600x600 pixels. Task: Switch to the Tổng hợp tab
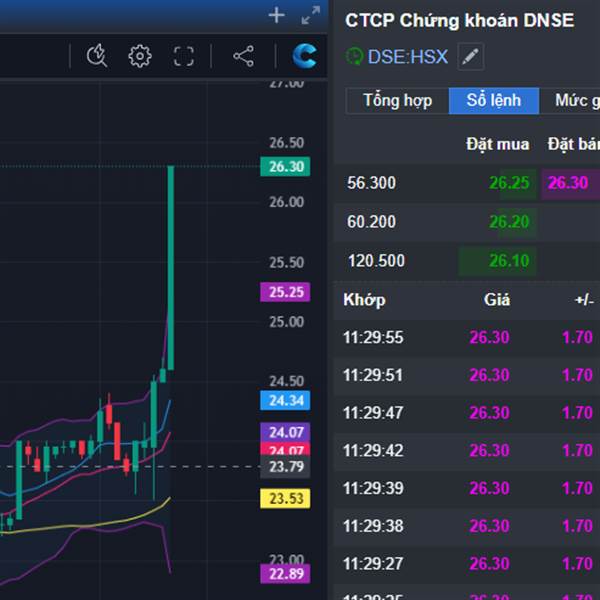[398, 101]
